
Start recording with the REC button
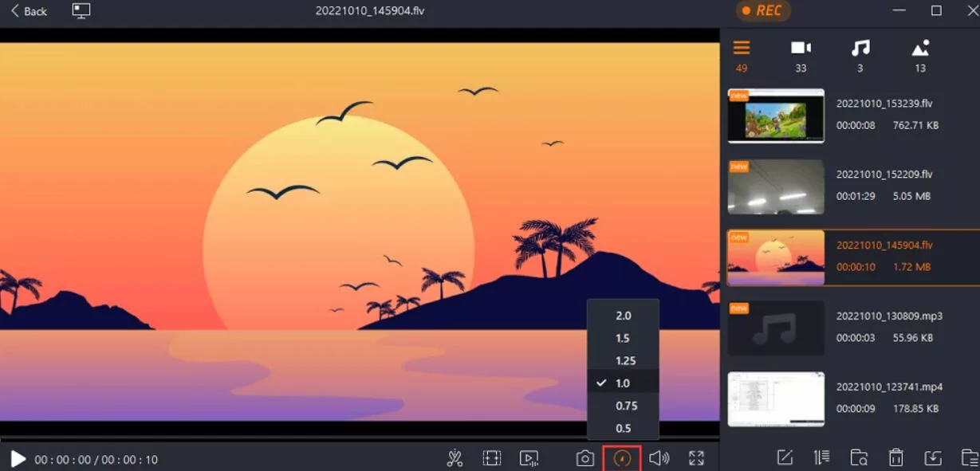tap(763, 10)
